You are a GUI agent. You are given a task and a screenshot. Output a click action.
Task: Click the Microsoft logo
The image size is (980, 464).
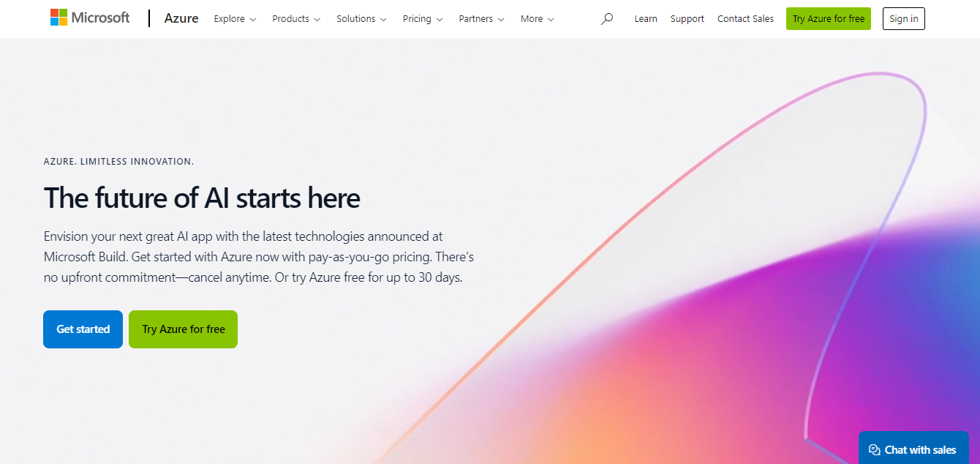(x=90, y=18)
